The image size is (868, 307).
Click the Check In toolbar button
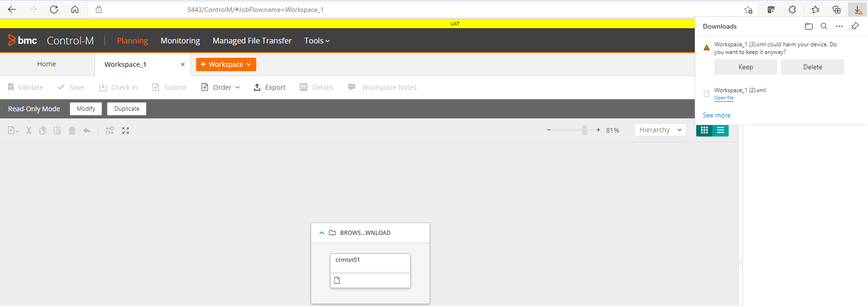coord(118,87)
